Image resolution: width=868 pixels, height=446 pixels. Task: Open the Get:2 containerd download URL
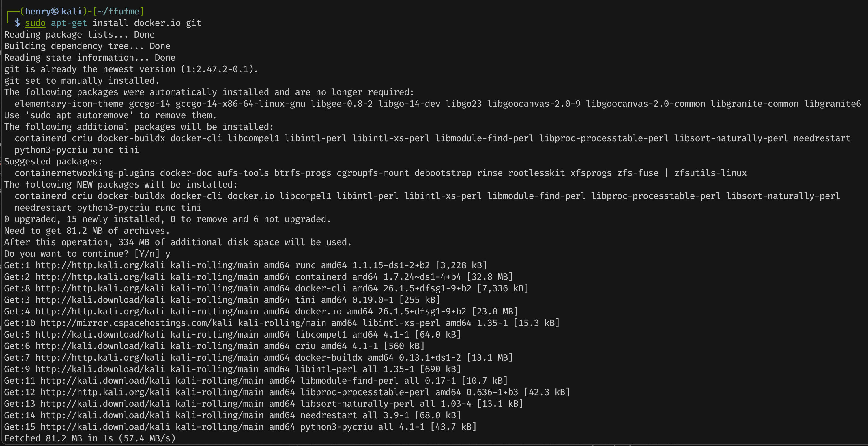tap(100, 277)
